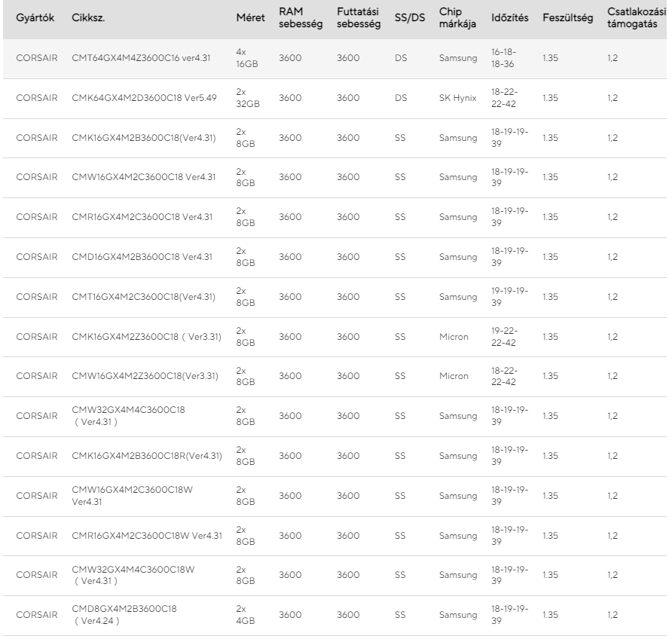Click Samsung chip in CMT64GX4M4Z3600C16 row
The width and height of the screenshot is (672, 639).
pyautogui.click(x=458, y=58)
